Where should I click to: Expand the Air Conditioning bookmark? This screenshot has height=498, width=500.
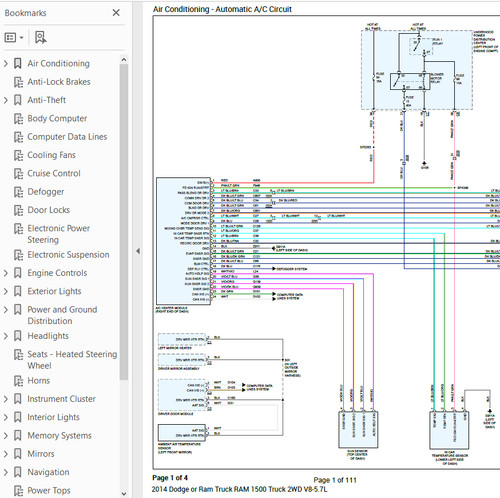pyautogui.click(x=6, y=63)
